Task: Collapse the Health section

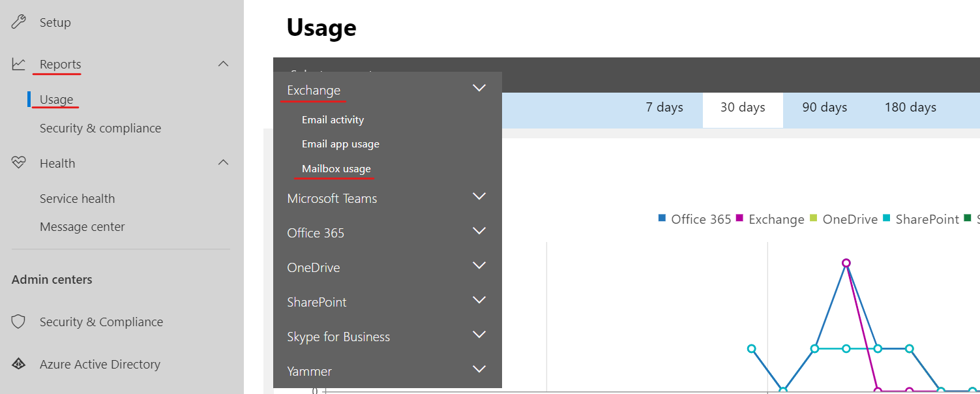Action: pos(223,162)
